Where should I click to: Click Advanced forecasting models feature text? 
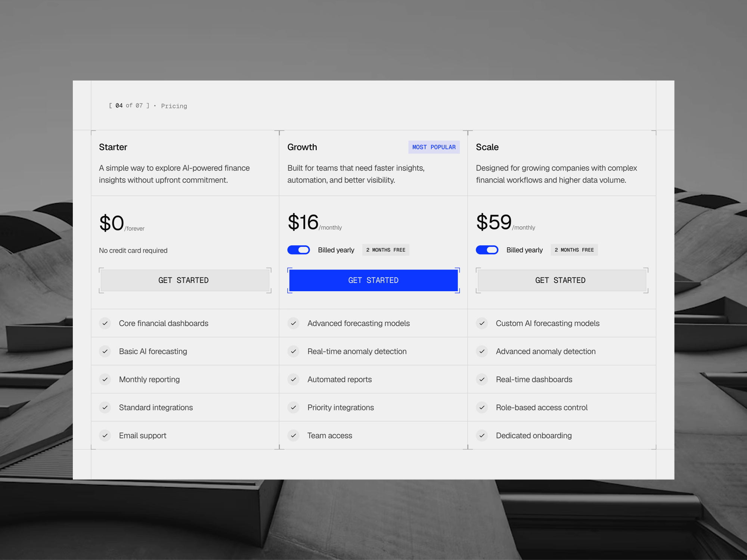[359, 323]
